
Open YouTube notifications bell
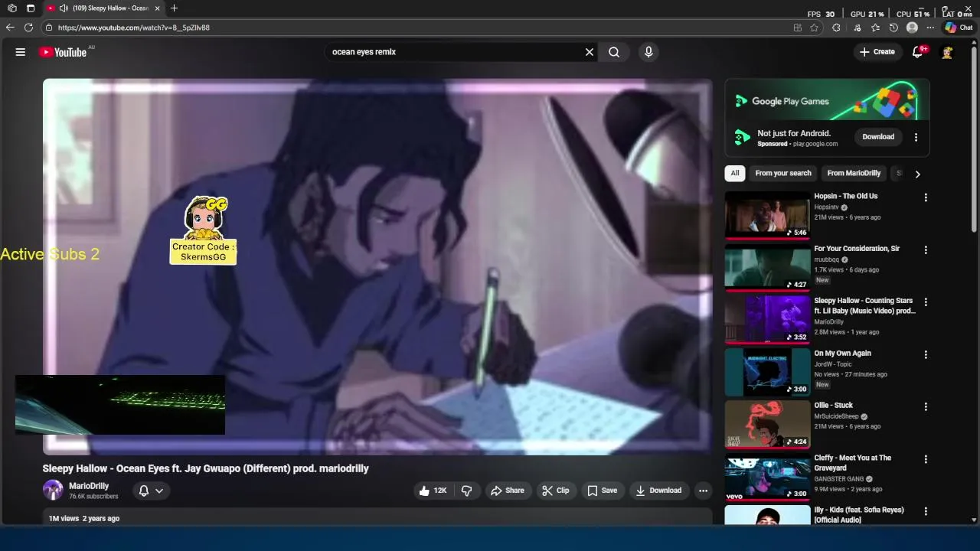pos(918,52)
